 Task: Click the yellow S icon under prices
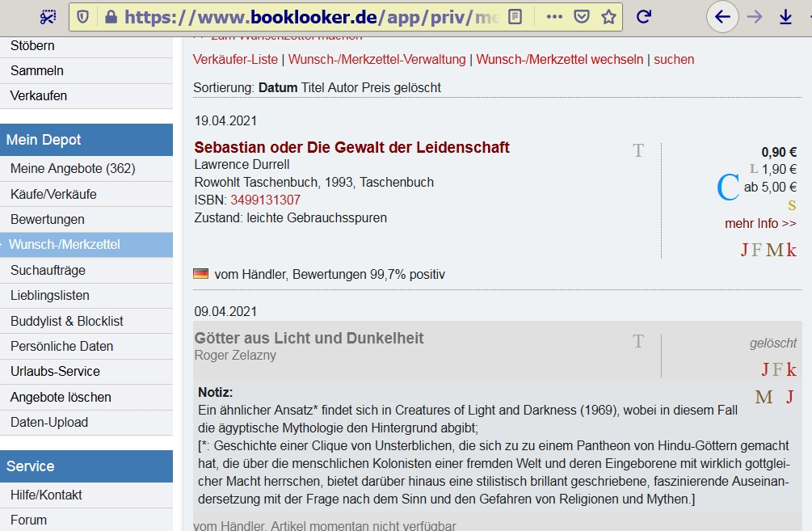(x=792, y=205)
